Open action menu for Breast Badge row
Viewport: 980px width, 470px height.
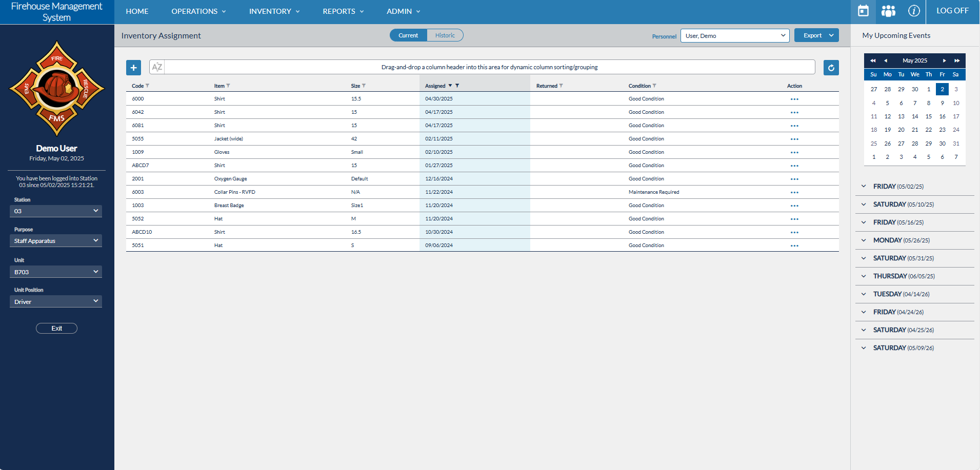click(x=794, y=206)
